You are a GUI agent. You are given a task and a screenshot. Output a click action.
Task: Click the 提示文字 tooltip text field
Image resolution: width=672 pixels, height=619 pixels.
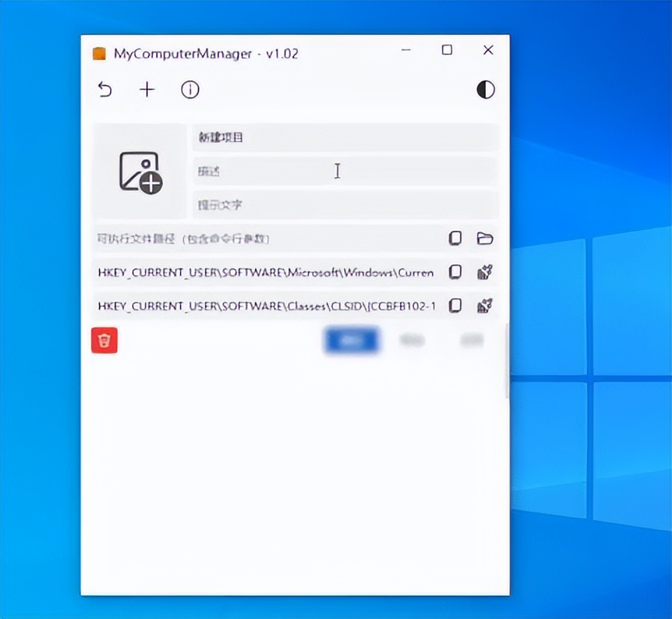[344, 205]
